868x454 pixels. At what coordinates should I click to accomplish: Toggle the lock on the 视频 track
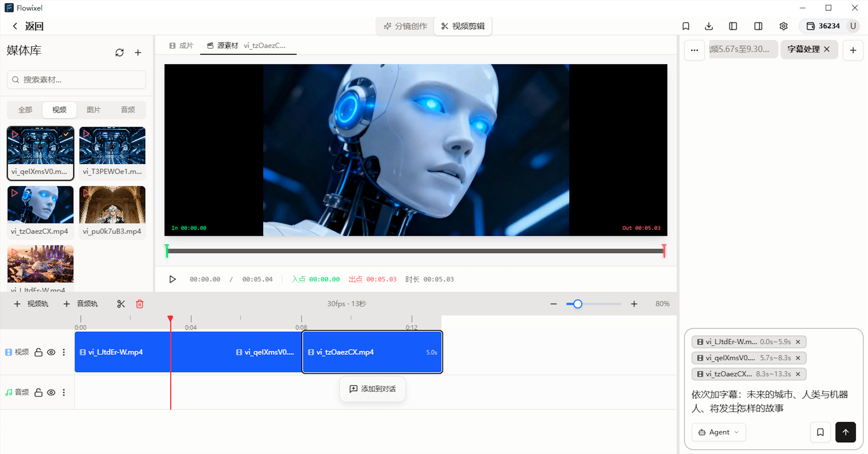[38, 352]
